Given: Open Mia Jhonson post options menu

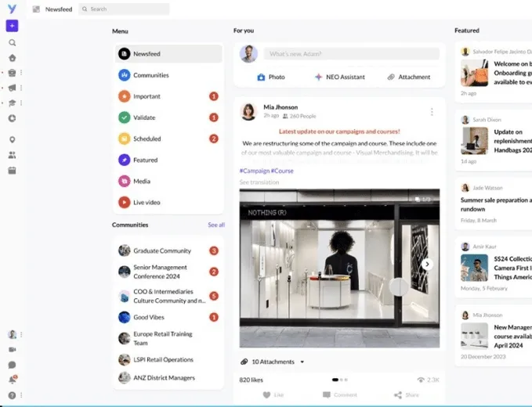Looking at the screenshot, I should click(x=432, y=112).
